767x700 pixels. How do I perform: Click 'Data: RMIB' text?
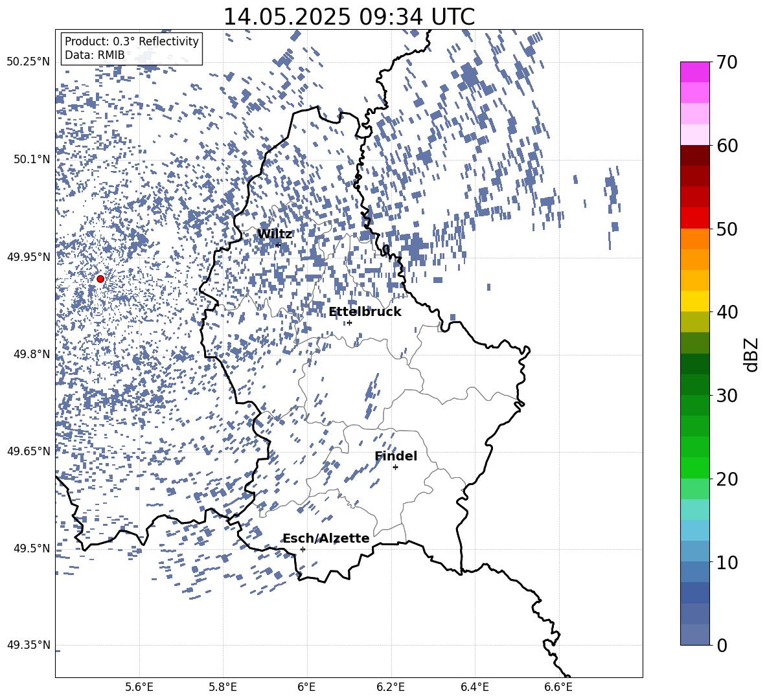(95, 55)
